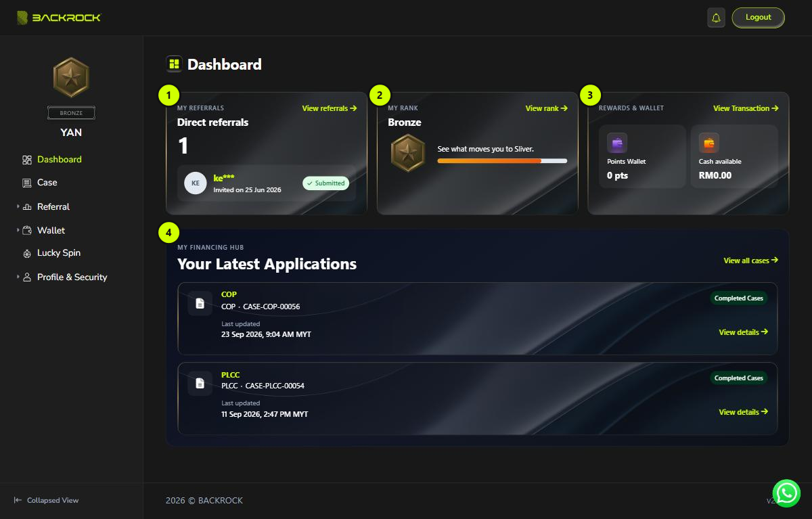Click the RM0.00 cash value
This screenshot has height=519, width=812.
[715, 176]
